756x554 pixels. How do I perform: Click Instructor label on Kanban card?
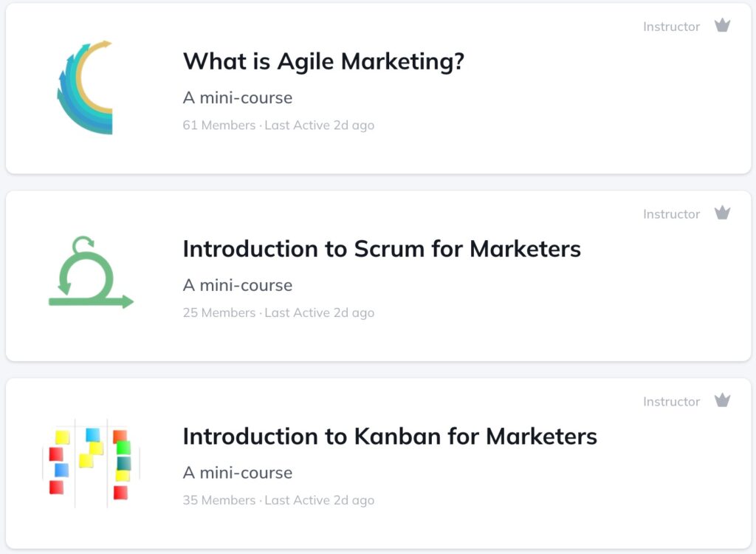(671, 402)
